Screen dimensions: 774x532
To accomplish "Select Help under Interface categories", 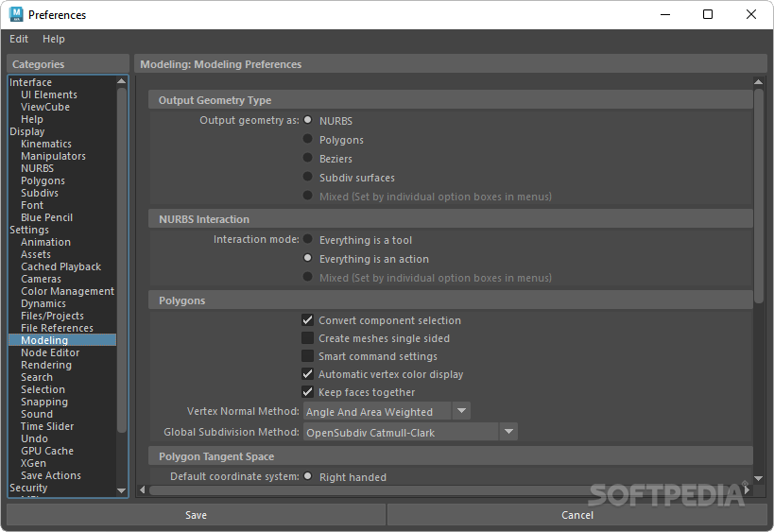I will click(x=31, y=119).
